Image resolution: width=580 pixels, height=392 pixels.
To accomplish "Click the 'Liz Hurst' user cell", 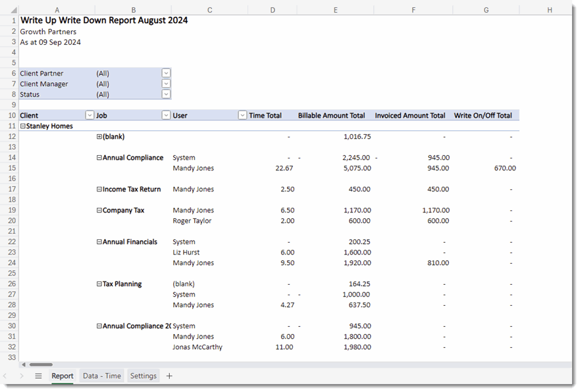I will [186, 253].
